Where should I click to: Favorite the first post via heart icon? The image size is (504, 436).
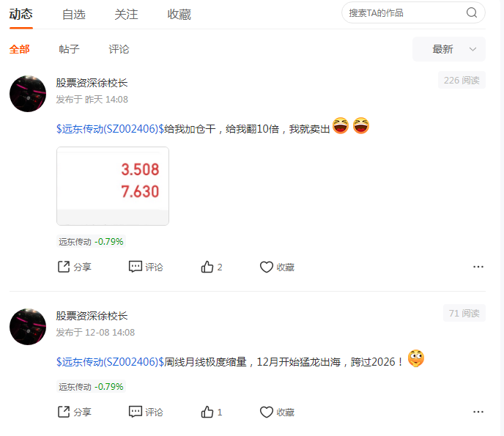coord(277,267)
